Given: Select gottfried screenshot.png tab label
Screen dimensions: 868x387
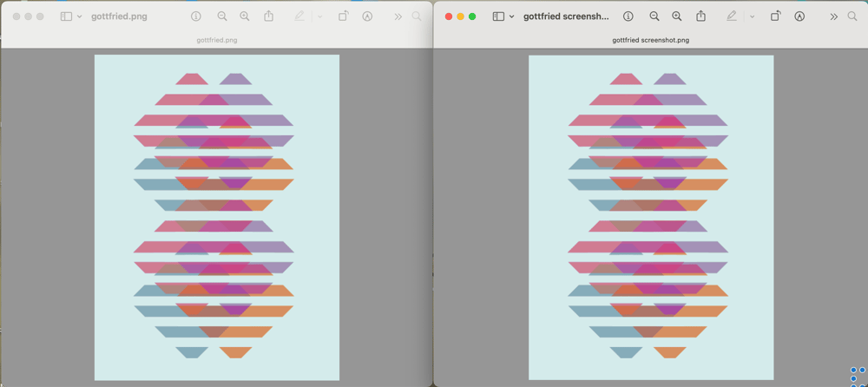Looking at the screenshot, I should point(650,41).
